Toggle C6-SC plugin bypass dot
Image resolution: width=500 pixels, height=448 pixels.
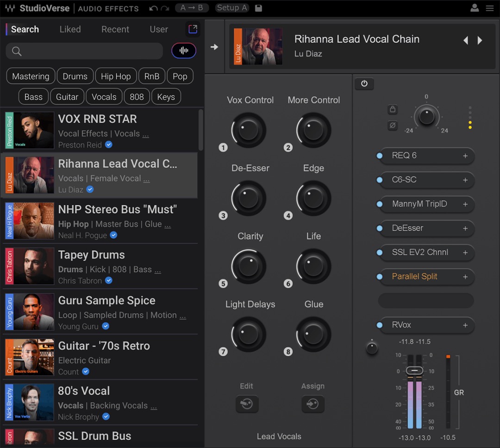click(x=380, y=180)
